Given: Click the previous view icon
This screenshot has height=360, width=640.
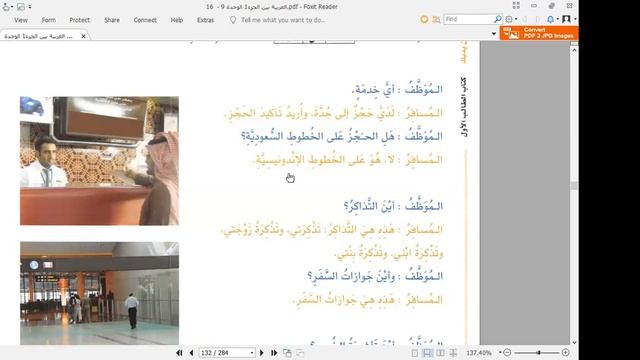Looking at the screenshot, I should (287, 353).
